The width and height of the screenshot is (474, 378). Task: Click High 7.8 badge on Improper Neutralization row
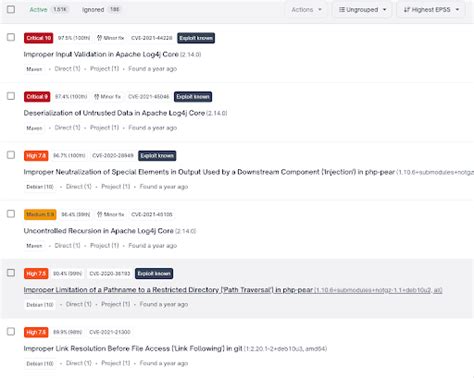pyautogui.click(x=36, y=156)
